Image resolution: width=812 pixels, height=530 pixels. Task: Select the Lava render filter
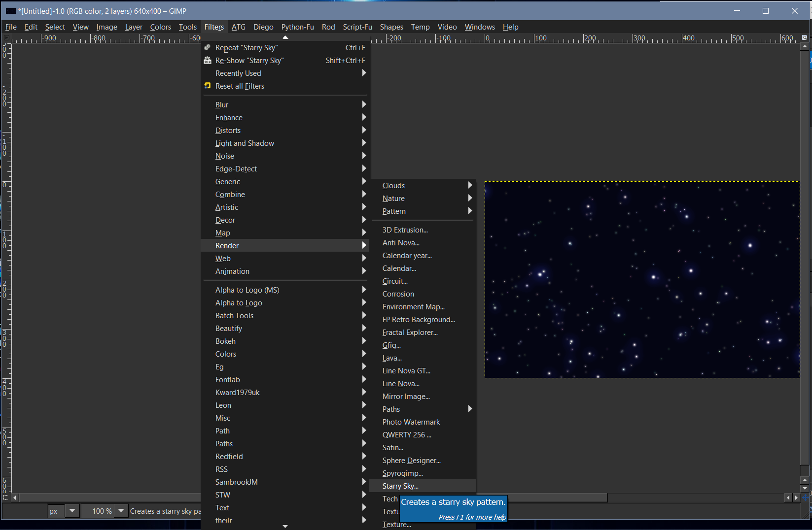click(x=392, y=358)
